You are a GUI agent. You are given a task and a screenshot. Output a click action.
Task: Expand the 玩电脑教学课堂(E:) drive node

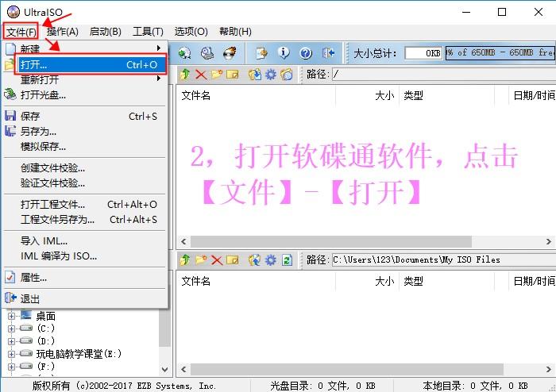click(x=12, y=354)
